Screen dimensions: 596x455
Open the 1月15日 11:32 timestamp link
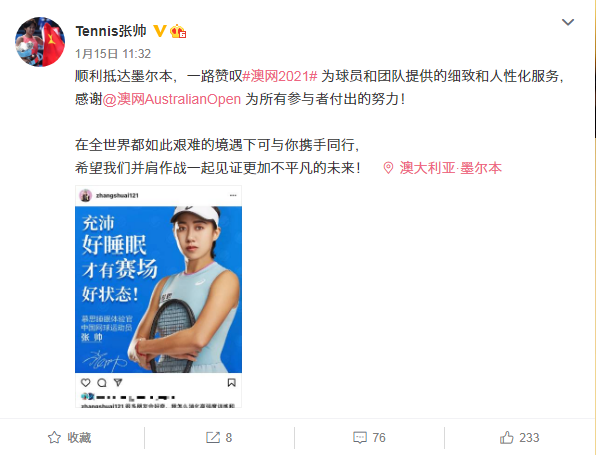click(113, 54)
